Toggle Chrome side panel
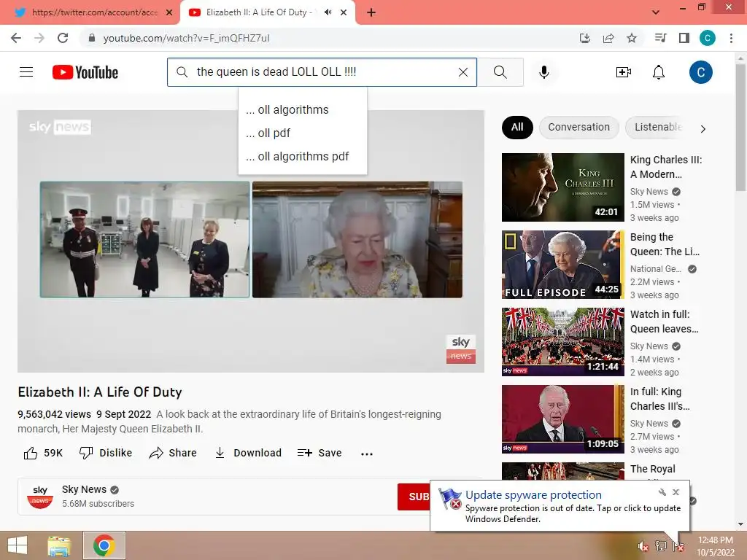 [x=684, y=38]
